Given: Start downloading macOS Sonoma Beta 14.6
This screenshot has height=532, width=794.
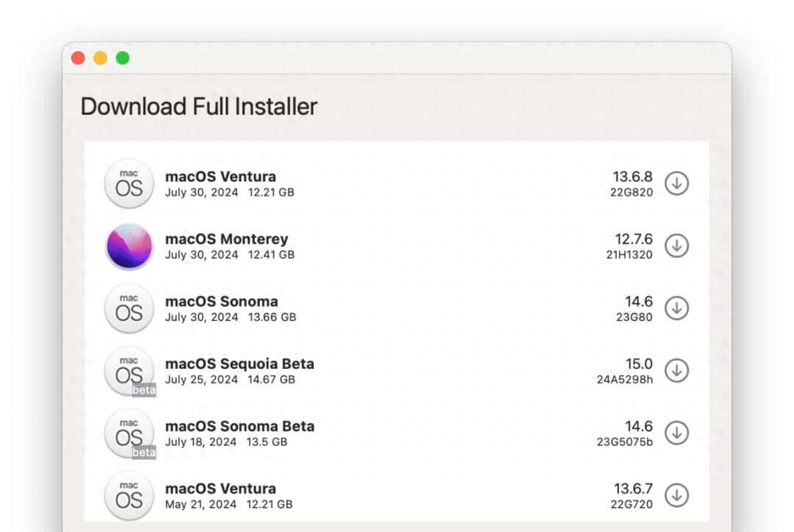Looking at the screenshot, I should (x=676, y=434).
